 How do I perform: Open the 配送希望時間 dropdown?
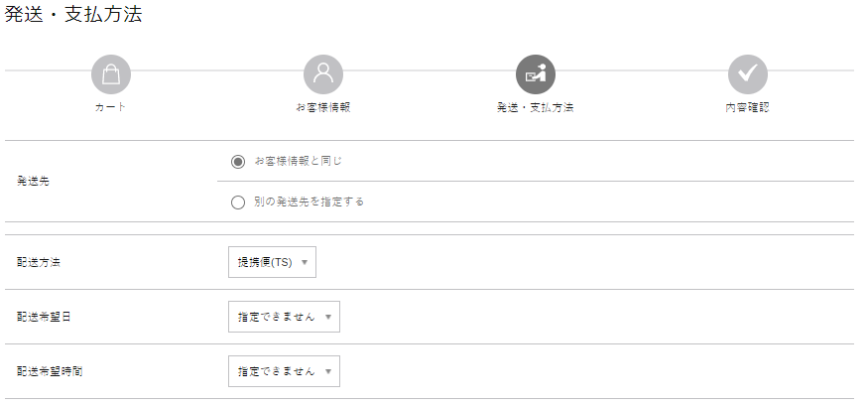[284, 371]
